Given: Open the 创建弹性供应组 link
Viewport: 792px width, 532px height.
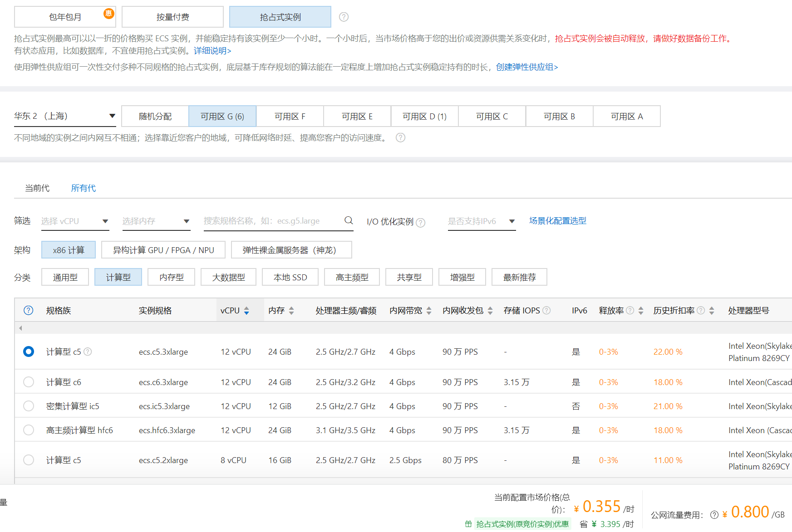Looking at the screenshot, I should click(527, 67).
